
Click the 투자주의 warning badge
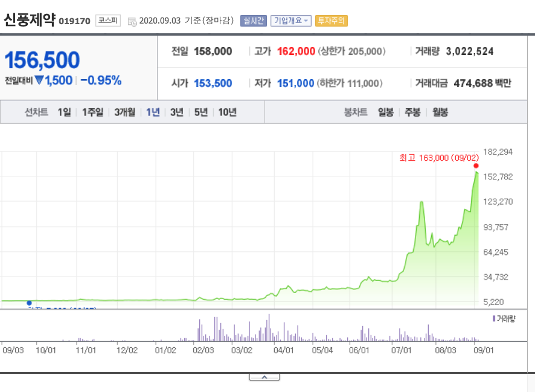tap(332, 21)
